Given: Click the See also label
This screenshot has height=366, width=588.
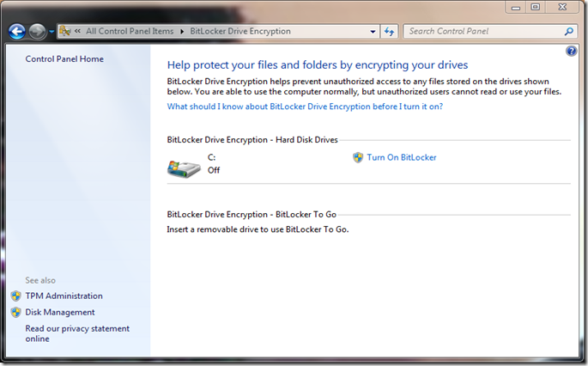Looking at the screenshot, I should (40, 280).
